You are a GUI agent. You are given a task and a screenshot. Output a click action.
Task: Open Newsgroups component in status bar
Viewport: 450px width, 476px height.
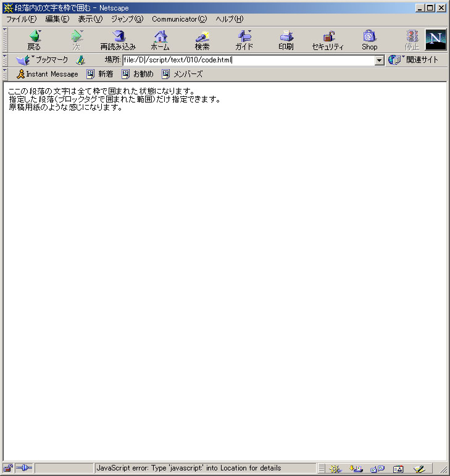[x=377, y=469]
